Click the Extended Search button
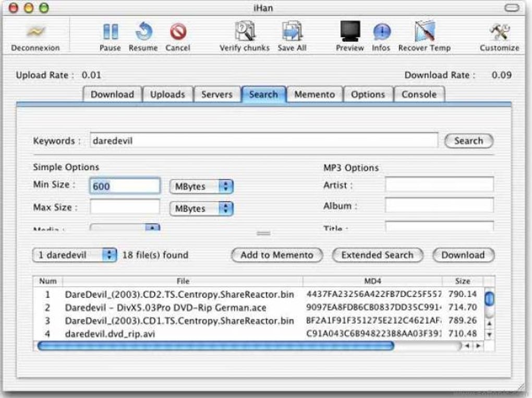The width and height of the screenshot is (532, 398). click(x=377, y=255)
